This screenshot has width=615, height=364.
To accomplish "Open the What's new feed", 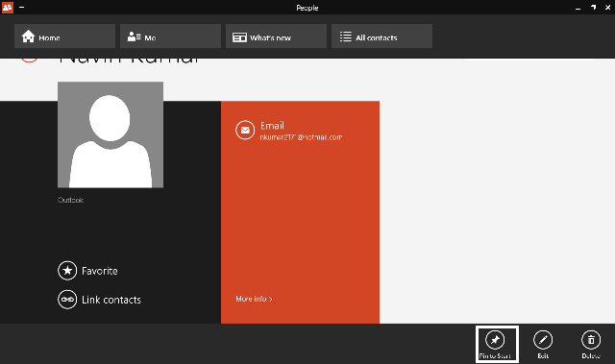I will [276, 36].
